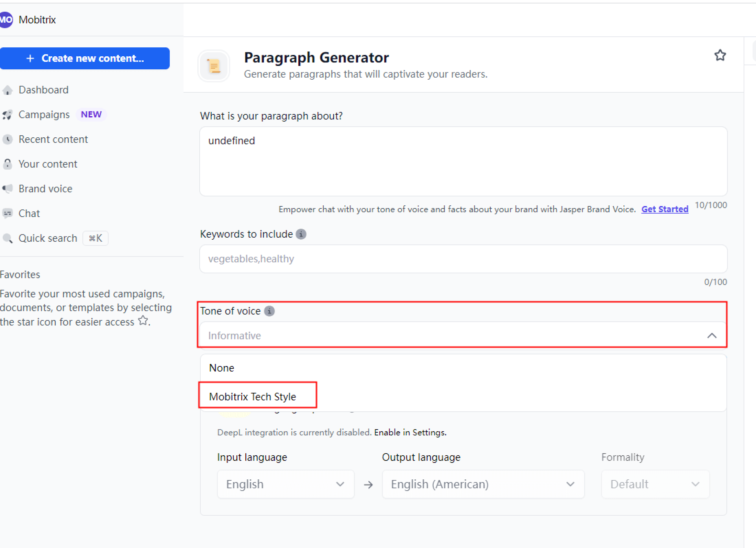Screen dimensions: 756x548
Task: Click the Keywords to include input field
Action: (463, 259)
